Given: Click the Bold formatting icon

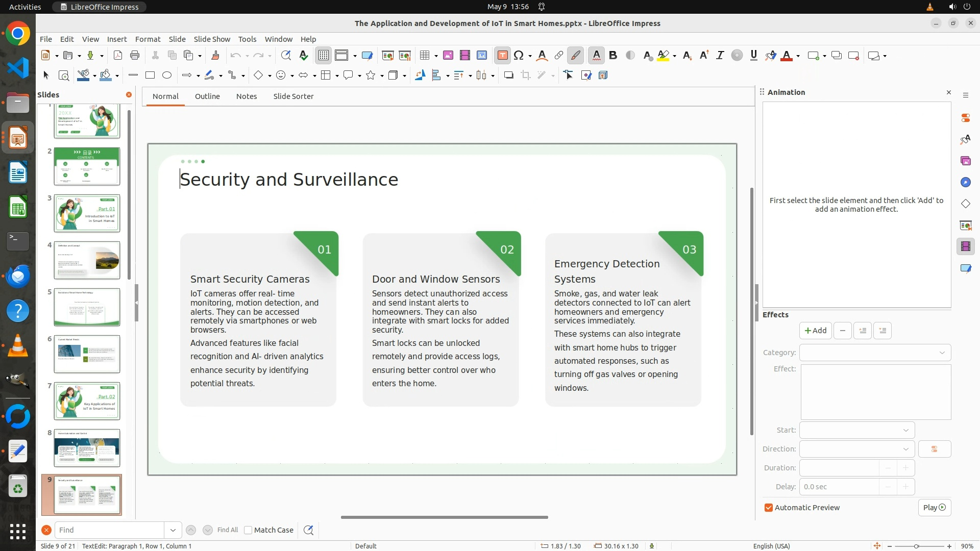Looking at the screenshot, I should point(613,56).
